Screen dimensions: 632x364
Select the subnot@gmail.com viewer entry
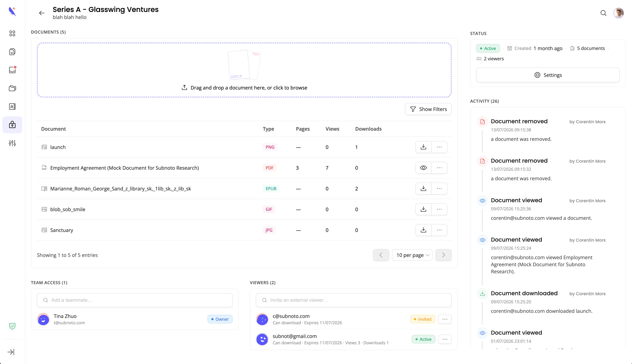(353, 339)
